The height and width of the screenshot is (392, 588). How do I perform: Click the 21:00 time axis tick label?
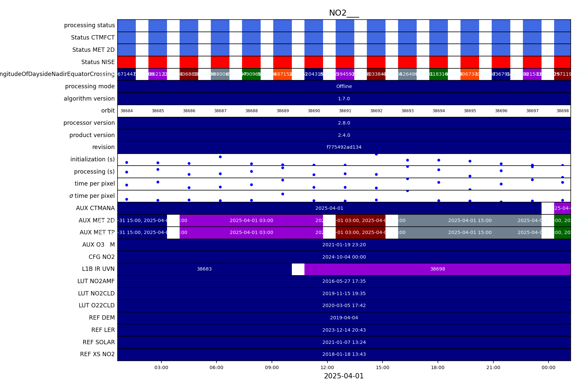pos(493,367)
